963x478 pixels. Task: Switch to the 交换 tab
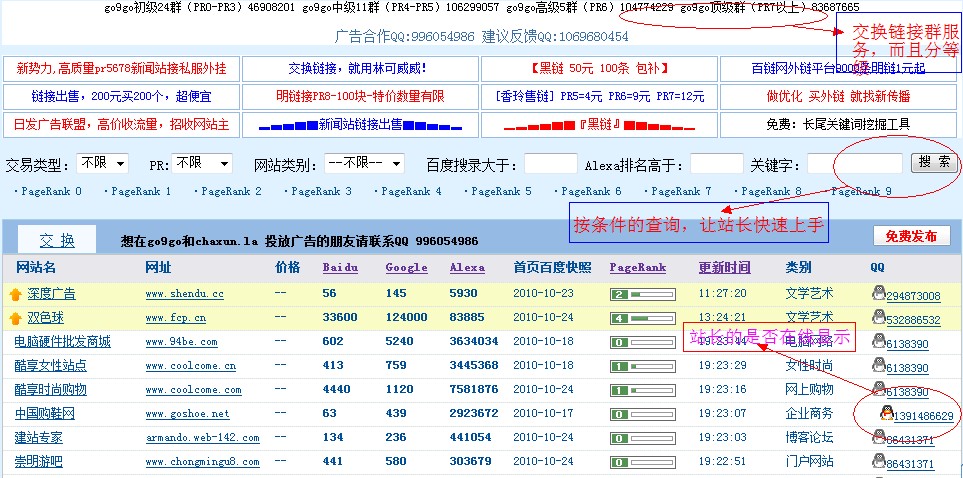click(57, 240)
